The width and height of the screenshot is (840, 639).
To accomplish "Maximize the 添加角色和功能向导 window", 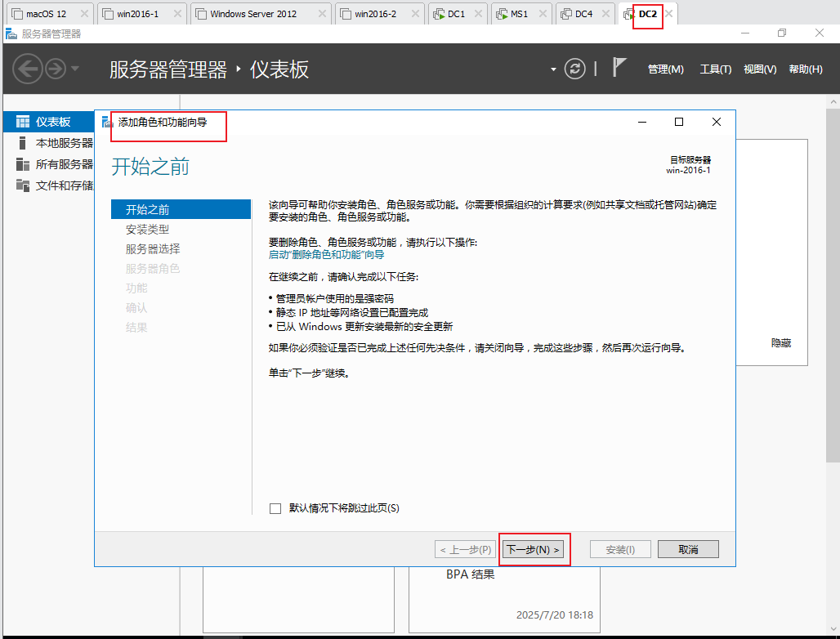I will click(x=679, y=122).
